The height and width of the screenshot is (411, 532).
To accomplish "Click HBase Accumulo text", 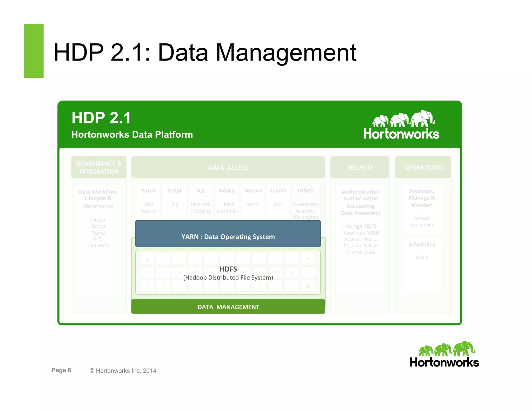I will tap(227, 208).
